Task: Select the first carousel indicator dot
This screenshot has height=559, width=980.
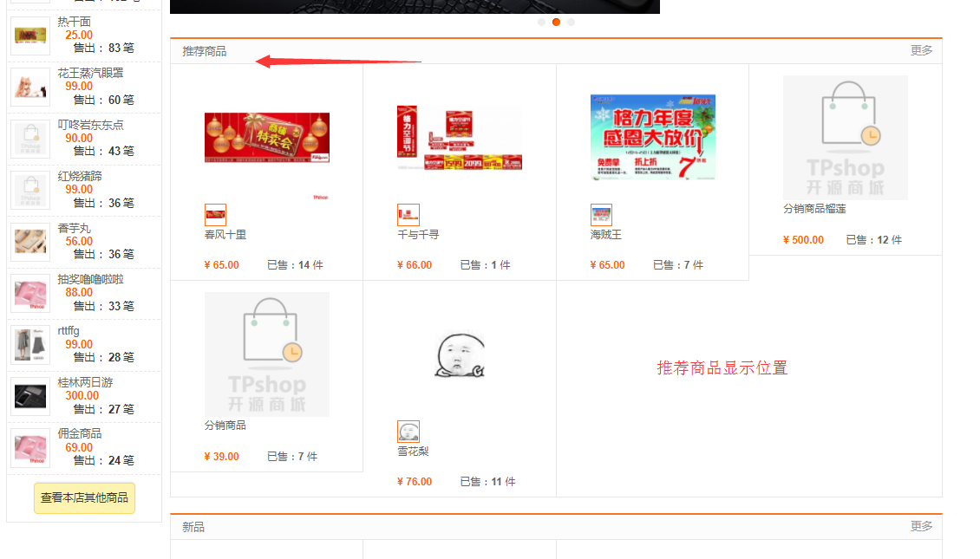Action: click(542, 22)
